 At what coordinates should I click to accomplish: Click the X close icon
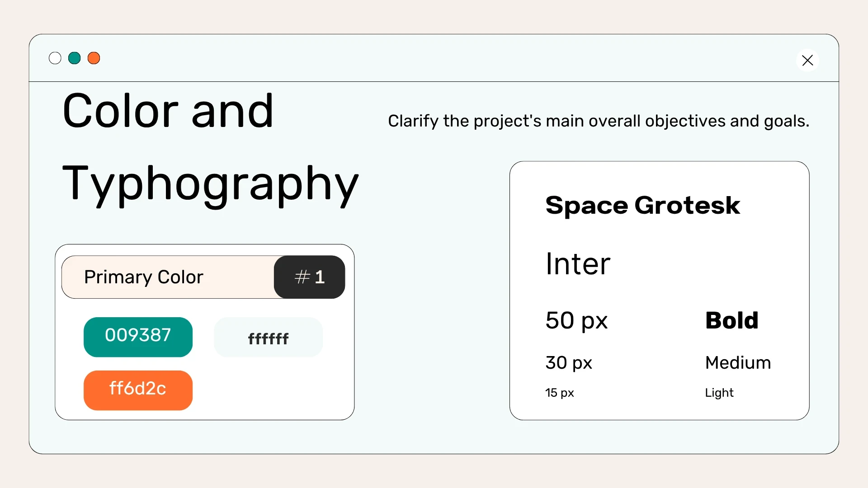(807, 60)
